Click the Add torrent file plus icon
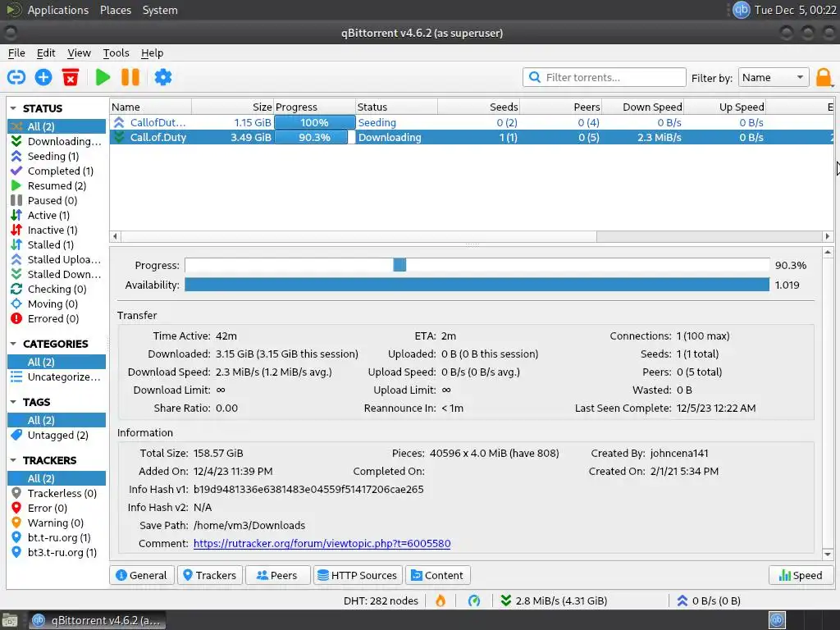840x630 pixels. [43, 77]
